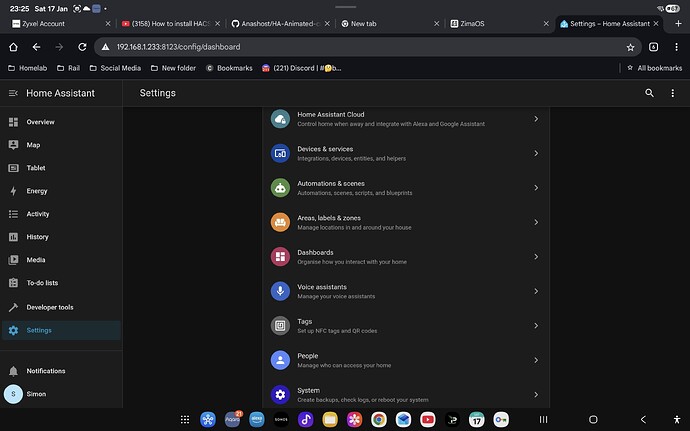The image size is (690, 431).
Task: Open the Tablet dashboard icon
Action: click(x=14, y=168)
